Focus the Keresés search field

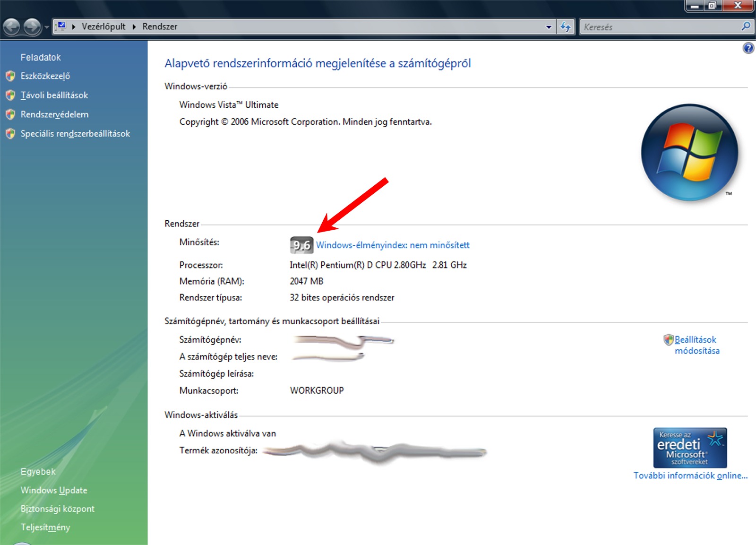pyautogui.click(x=660, y=27)
